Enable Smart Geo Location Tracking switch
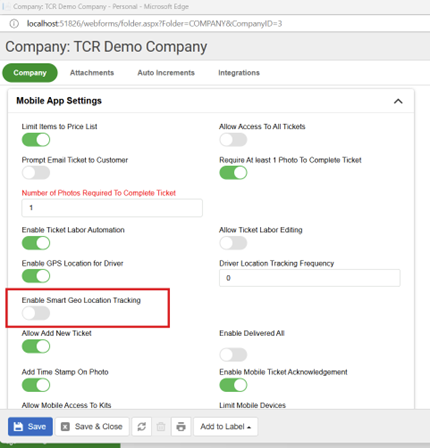The image size is (430, 448). [x=36, y=313]
